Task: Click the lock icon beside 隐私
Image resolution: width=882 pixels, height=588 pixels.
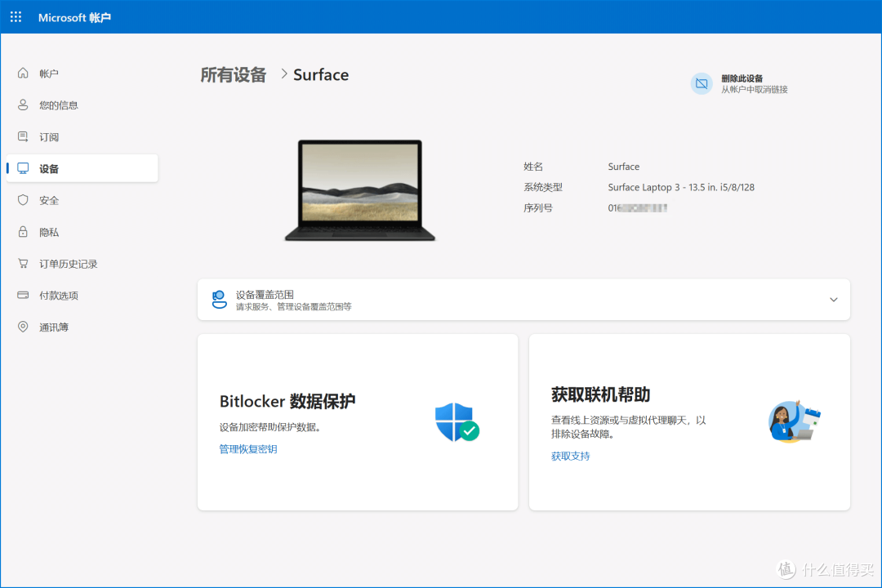Action: (23, 232)
